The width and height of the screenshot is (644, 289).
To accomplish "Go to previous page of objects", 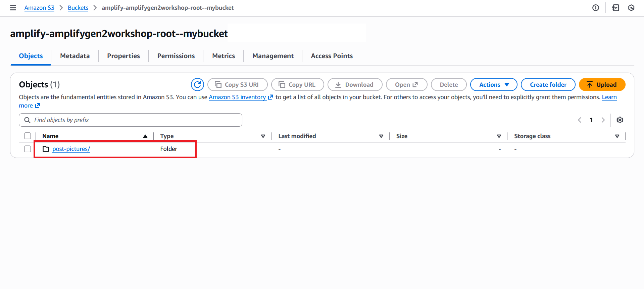I will click(x=580, y=120).
